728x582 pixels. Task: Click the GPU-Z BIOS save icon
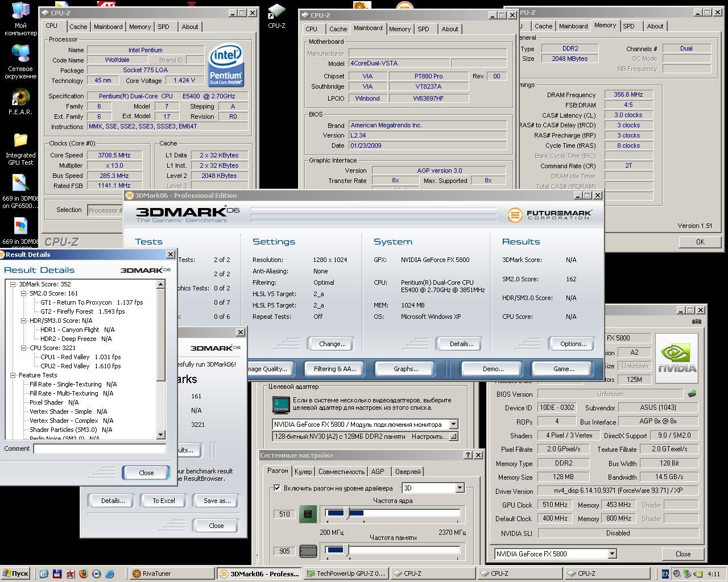692,393
